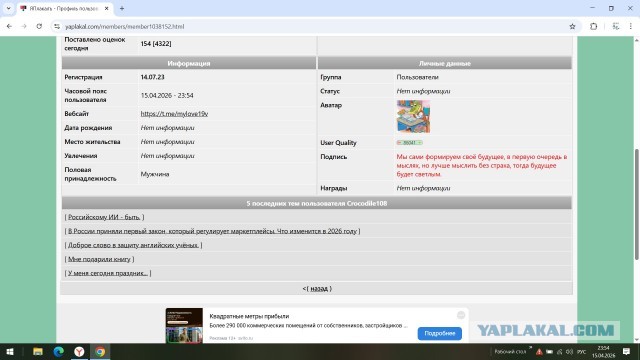This screenshot has height=360, width=640.
Task: Add a new browser tab
Action: click(x=122, y=8)
